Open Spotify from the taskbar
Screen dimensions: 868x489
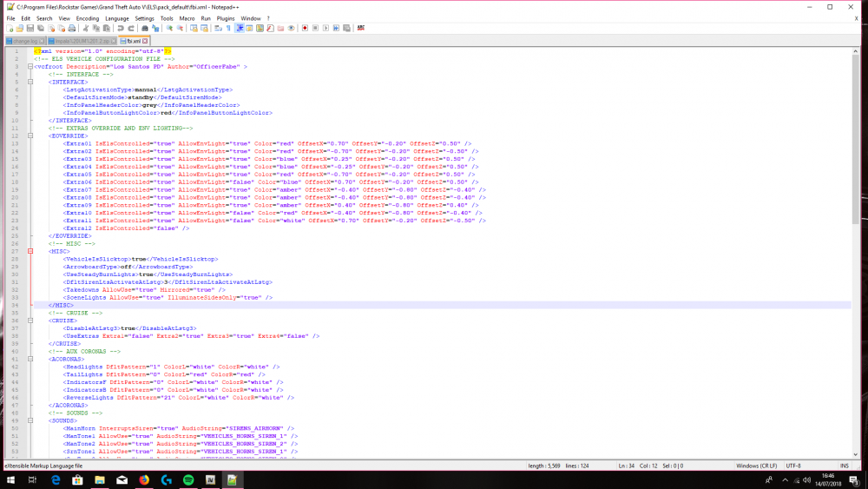click(x=188, y=480)
